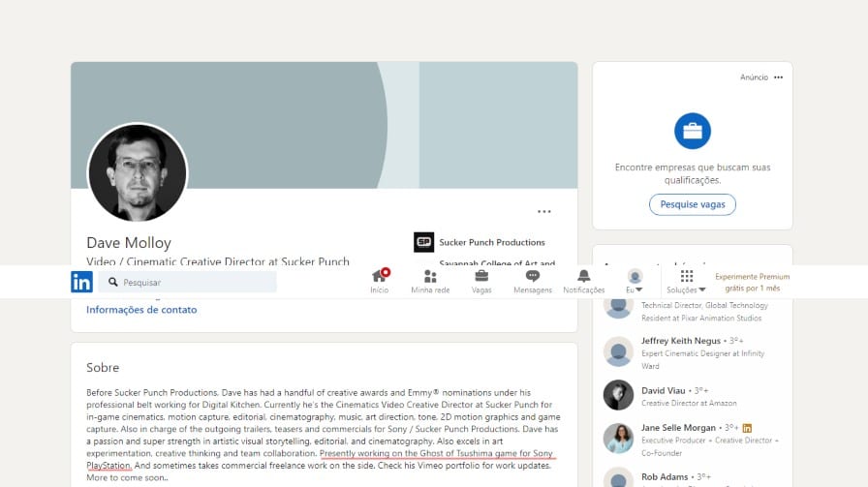Viewport: 868px width, 487px height.
Task: Open Informações de contato link
Action: coord(141,310)
